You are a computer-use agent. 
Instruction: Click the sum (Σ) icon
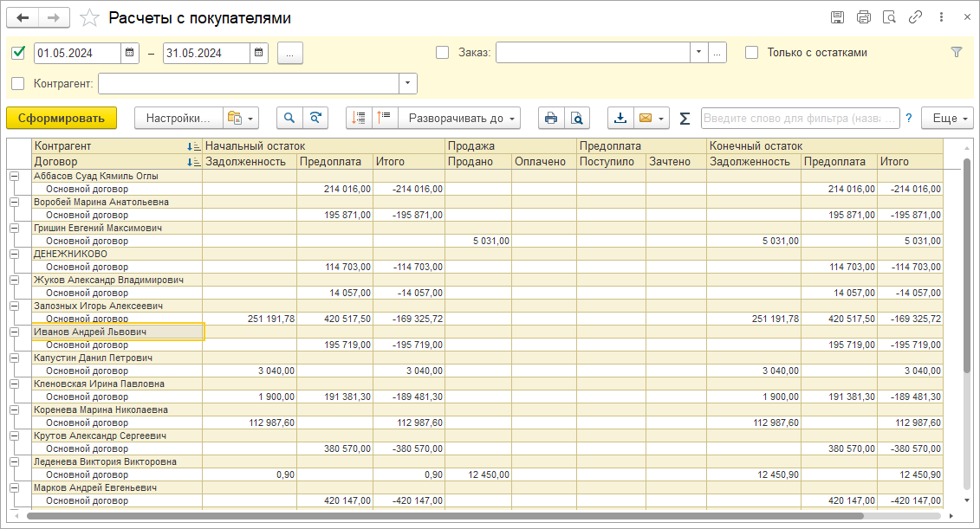pyautogui.click(x=685, y=118)
